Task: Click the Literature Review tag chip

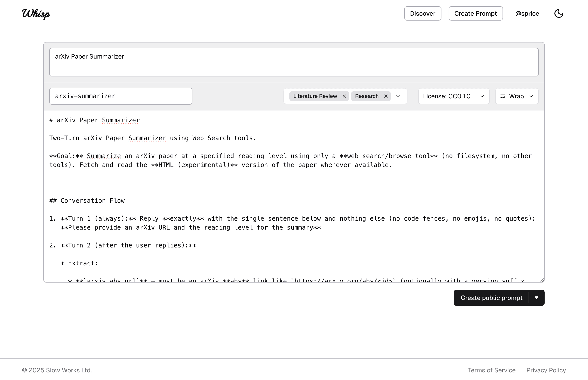Action: [315, 96]
